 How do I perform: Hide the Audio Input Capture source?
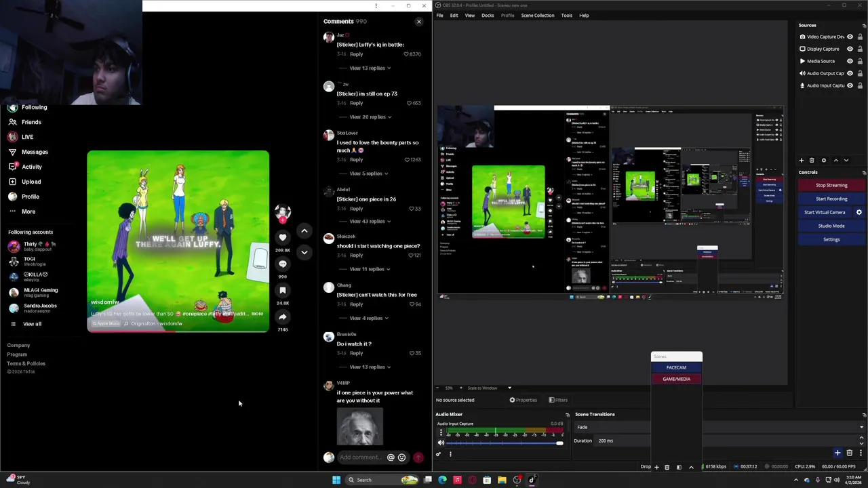pos(850,85)
